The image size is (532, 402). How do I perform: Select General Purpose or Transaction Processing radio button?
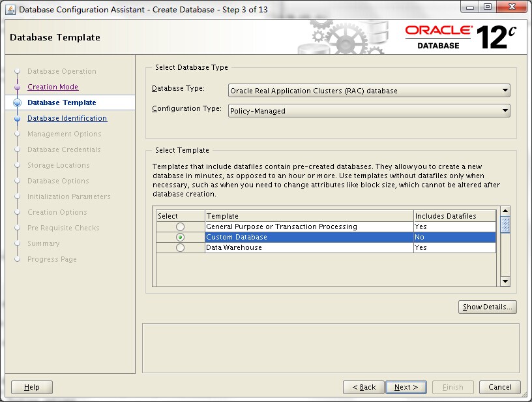point(180,226)
